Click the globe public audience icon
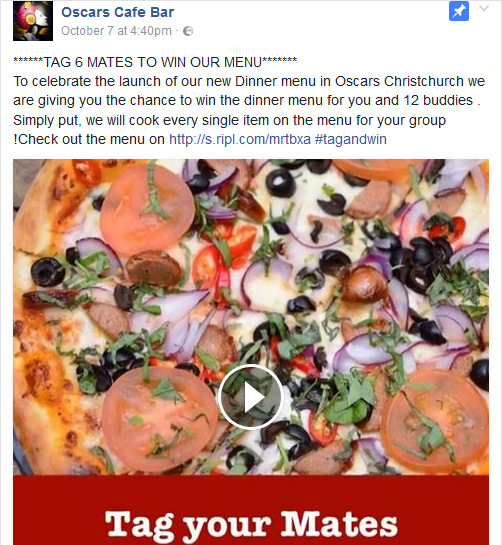Image resolution: width=502 pixels, height=545 pixels. (188, 31)
